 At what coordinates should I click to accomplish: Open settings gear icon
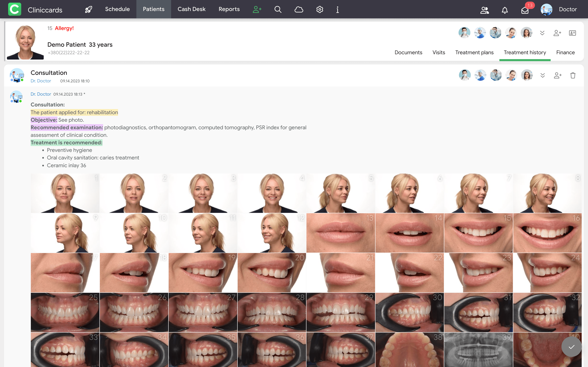[320, 9]
